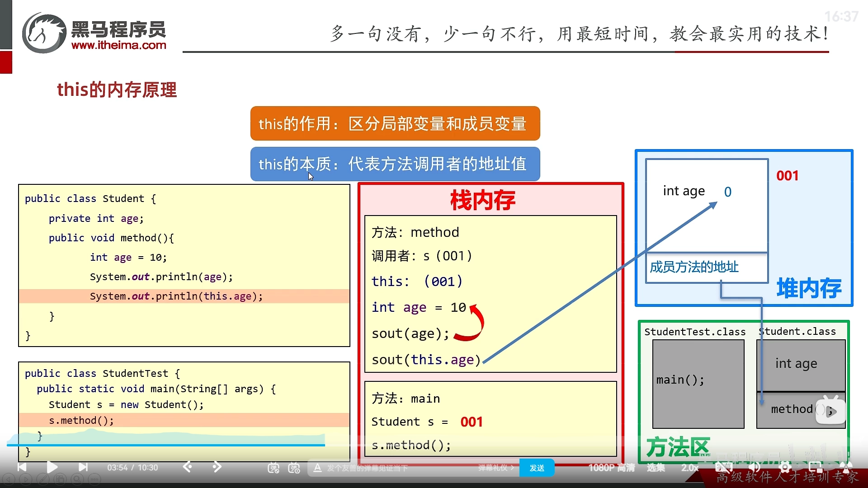Click the volume speaker icon

pos(755,467)
